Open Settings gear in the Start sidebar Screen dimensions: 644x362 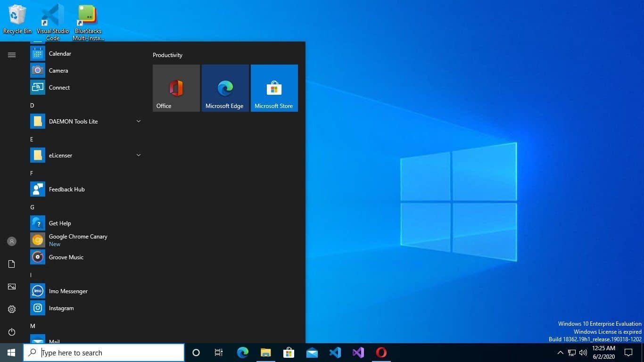(x=12, y=309)
